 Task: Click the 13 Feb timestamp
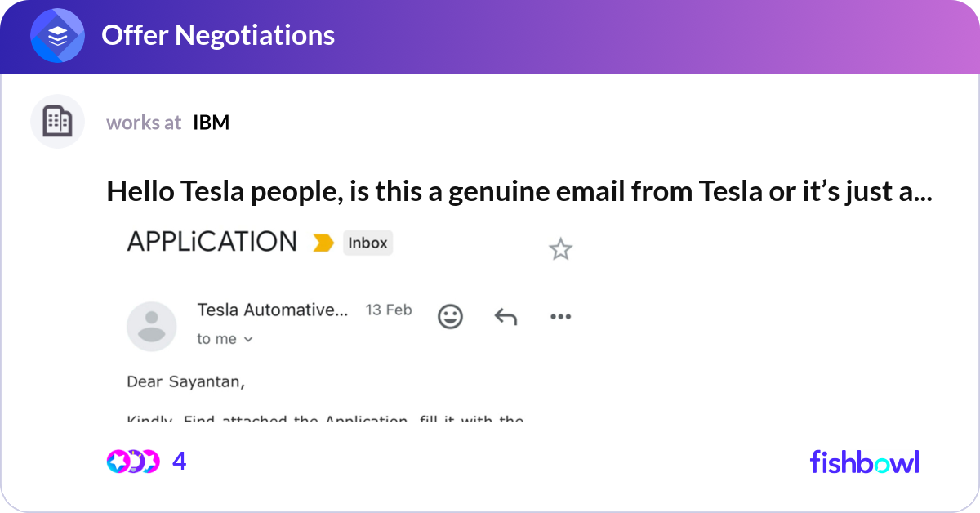(388, 310)
